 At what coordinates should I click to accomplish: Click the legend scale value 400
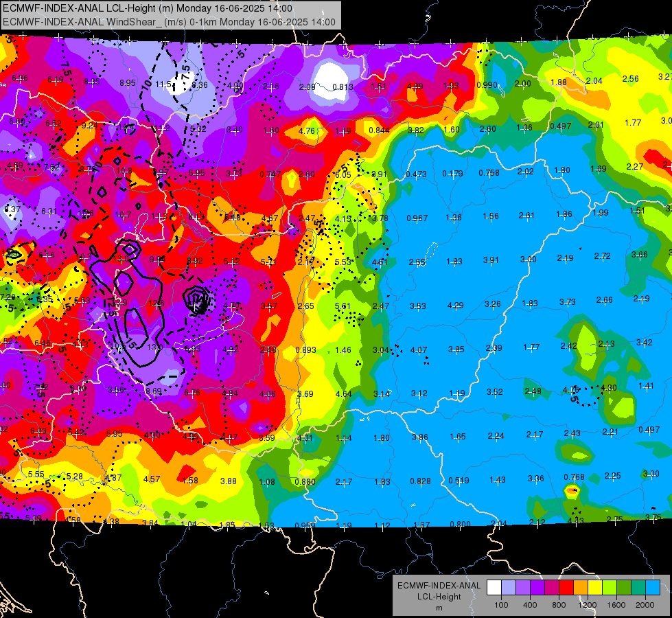click(x=530, y=605)
